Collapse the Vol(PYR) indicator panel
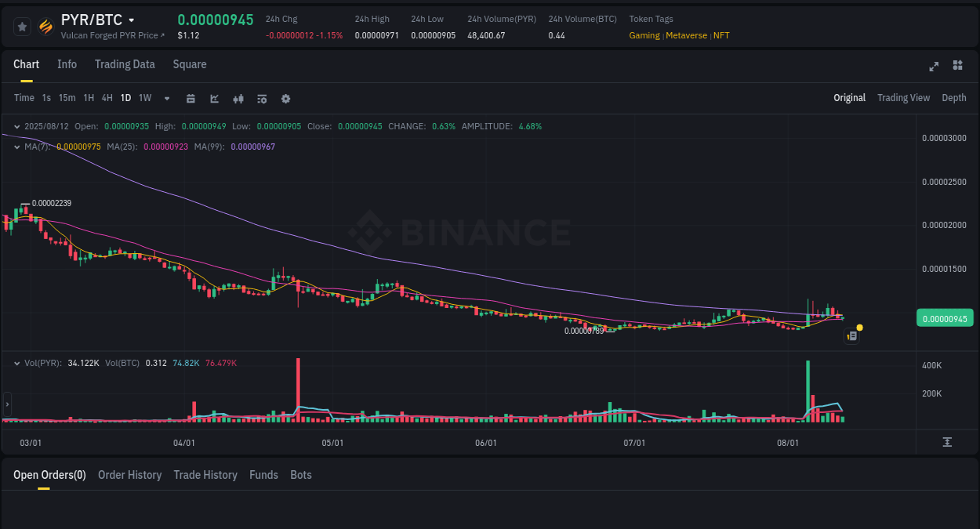980x529 pixels. pos(17,363)
